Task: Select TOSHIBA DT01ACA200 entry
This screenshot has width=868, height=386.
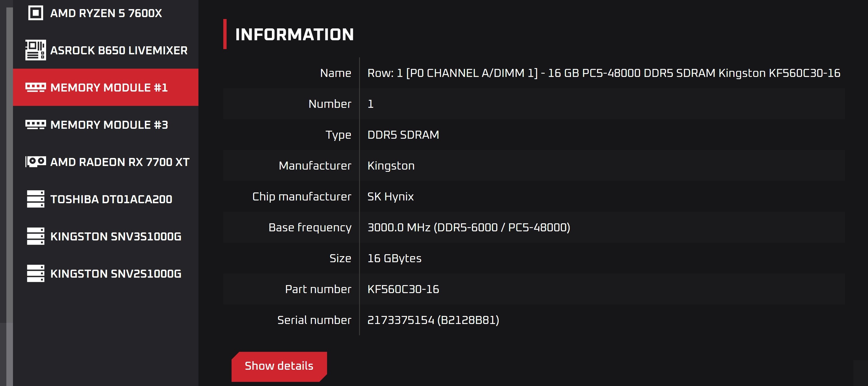Action: coord(111,199)
